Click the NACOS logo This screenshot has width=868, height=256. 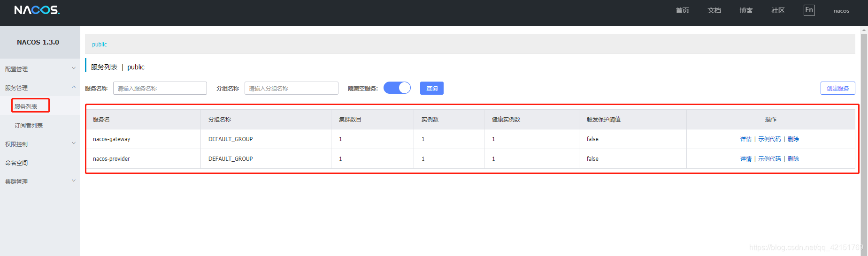[x=37, y=10]
